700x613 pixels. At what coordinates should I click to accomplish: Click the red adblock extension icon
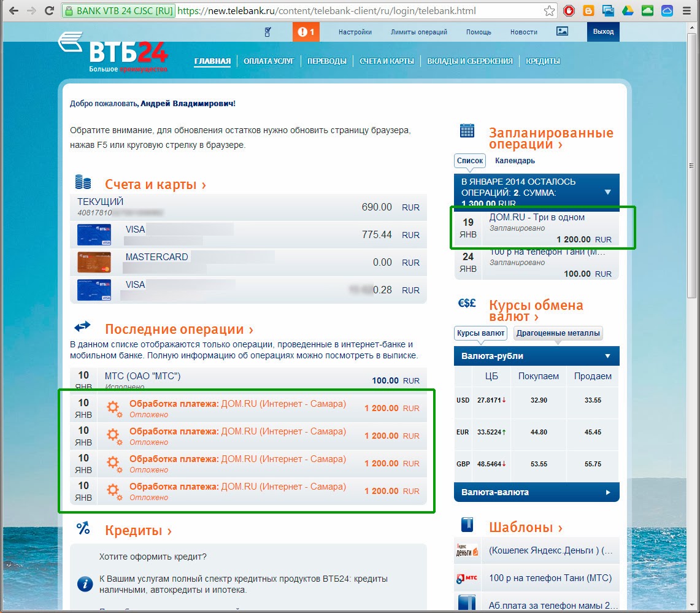[569, 10]
